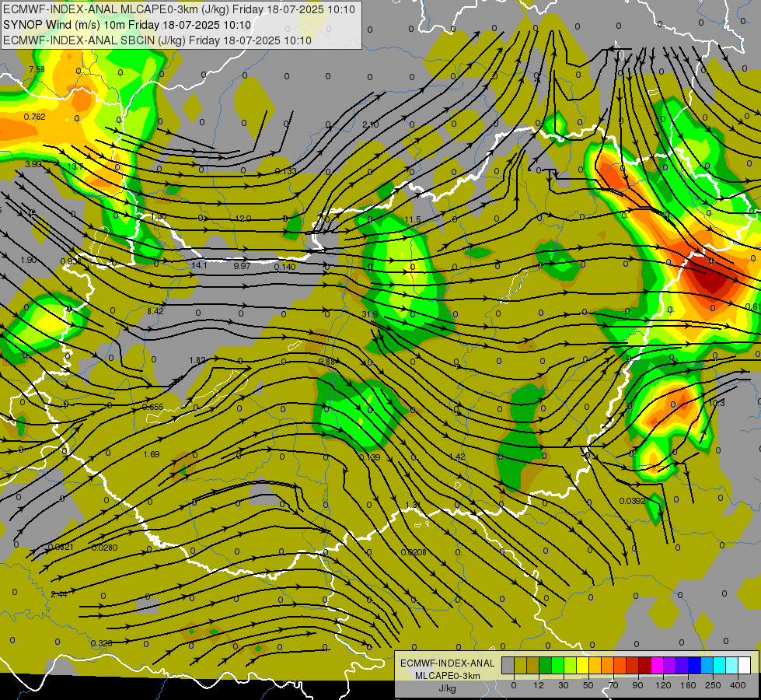Click the 8.42 map value
Screen dimensions: 761x700
pos(155,311)
